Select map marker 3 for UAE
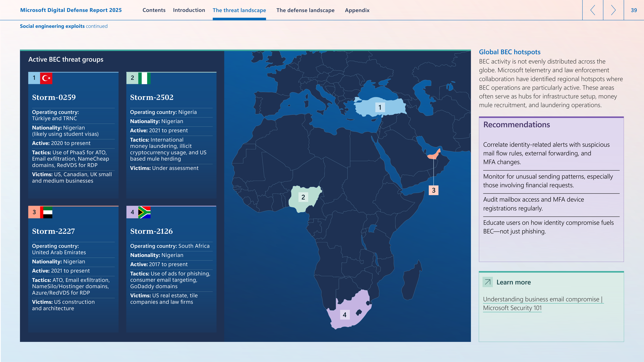Viewport: 644px width, 362px height. click(x=434, y=190)
